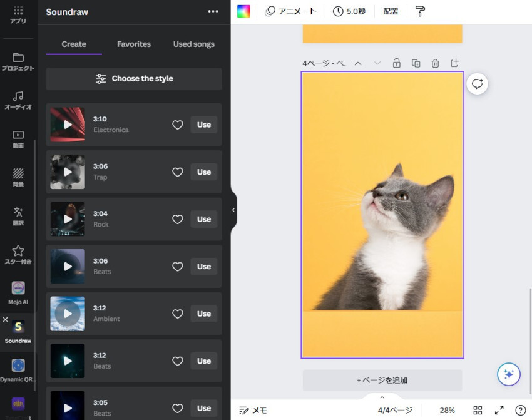
Task: Favorite the Trap track with the heart
Action: [178, 172]
